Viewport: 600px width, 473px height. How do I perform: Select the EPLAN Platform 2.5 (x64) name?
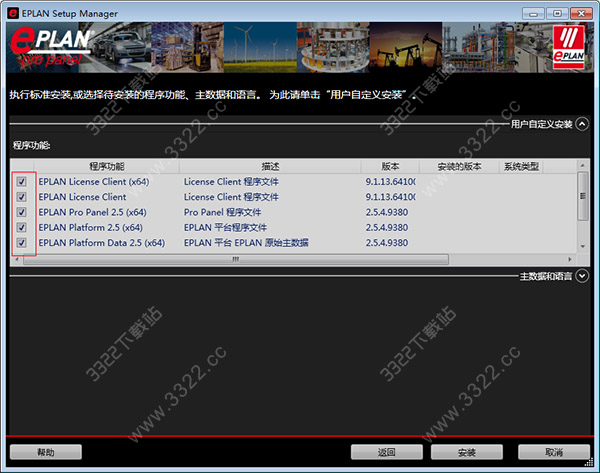coord(91,227)
